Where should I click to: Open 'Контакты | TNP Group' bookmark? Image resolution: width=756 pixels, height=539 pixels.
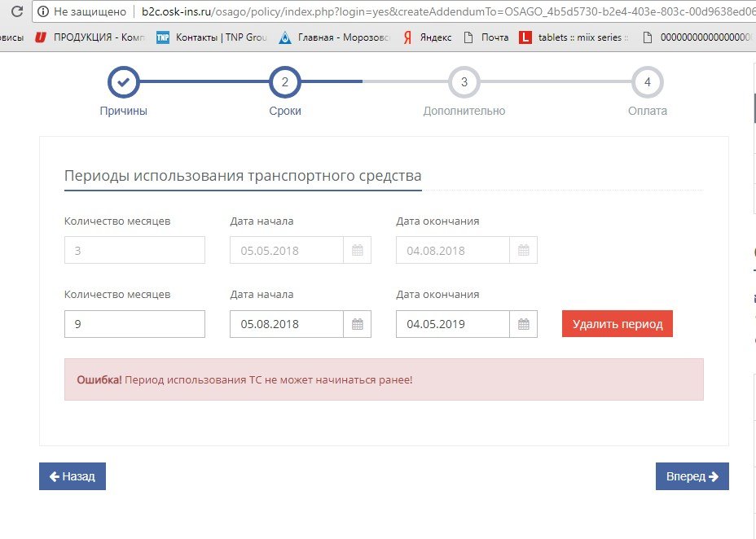pos(212,37)
